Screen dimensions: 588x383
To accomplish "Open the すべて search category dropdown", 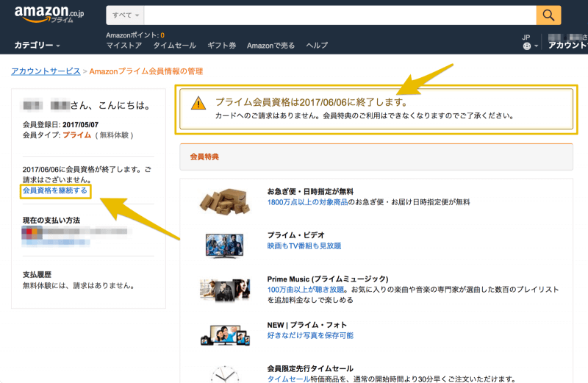I will 125,15.
